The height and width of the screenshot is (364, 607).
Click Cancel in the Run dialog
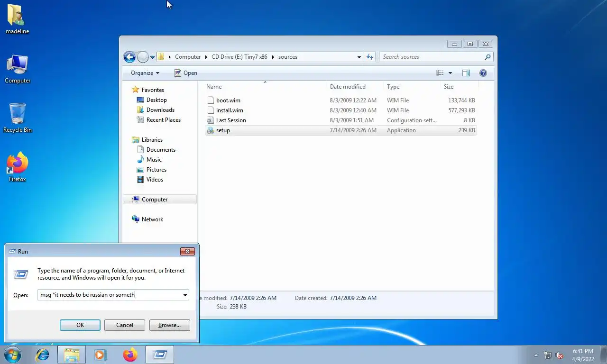pos(125,325)
